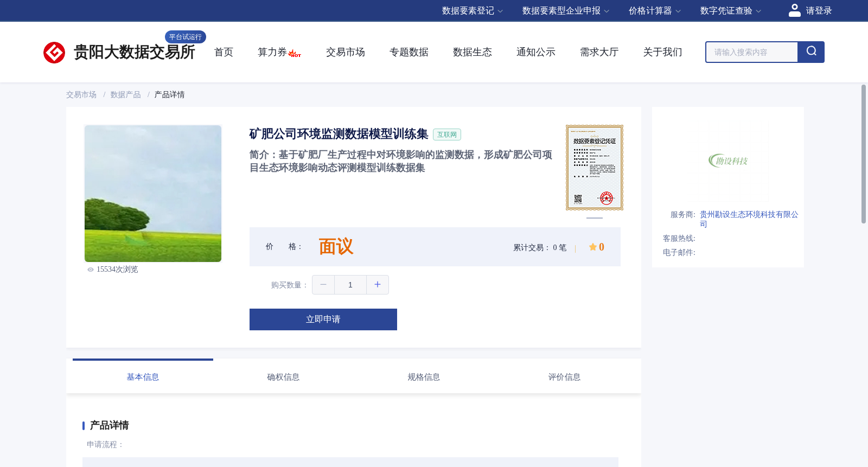Switch to the 确权信息 tab
This screenshot has height=467, width=868.
(x=283, y=377)
